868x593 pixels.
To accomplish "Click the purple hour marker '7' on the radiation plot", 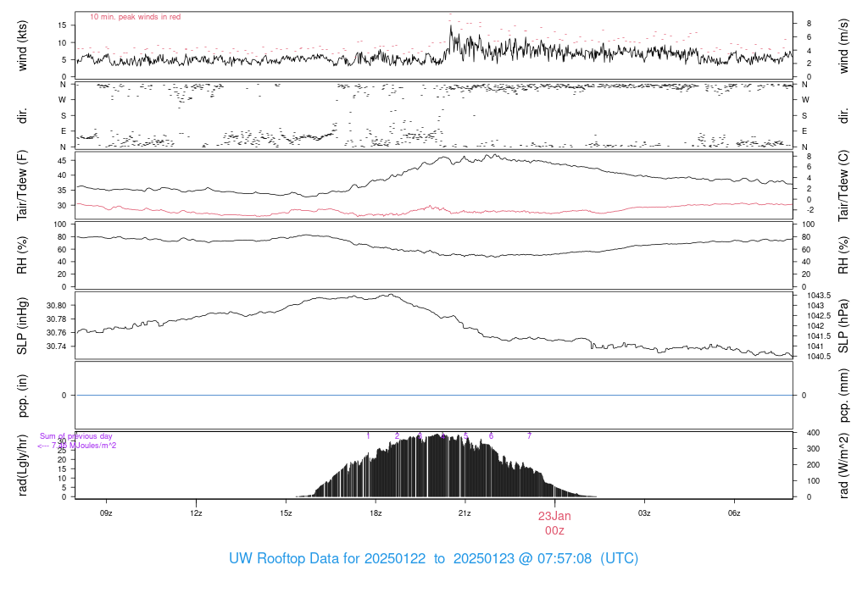I will (x=529, y=436).
